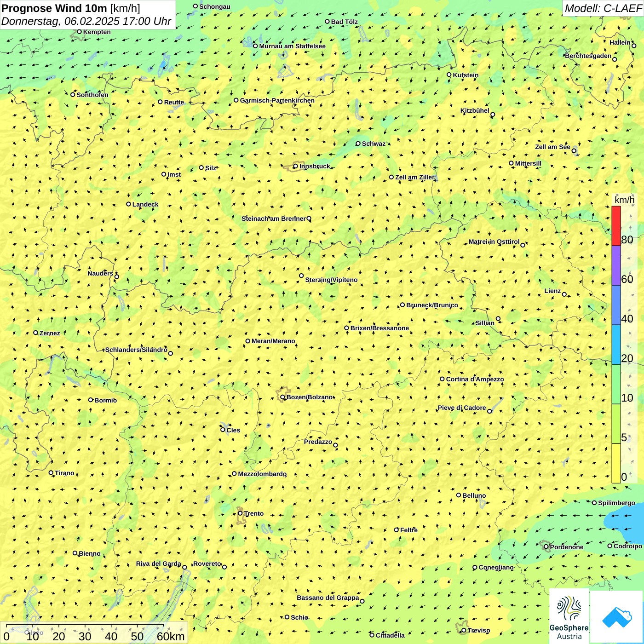Click the Riva del Garda marker

(x=184, y=567)
